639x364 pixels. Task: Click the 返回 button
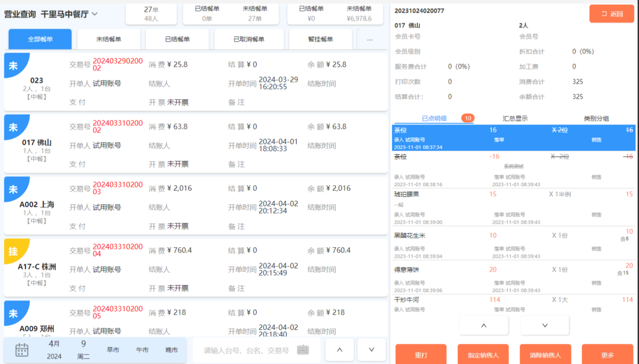(x=612, y=14)
